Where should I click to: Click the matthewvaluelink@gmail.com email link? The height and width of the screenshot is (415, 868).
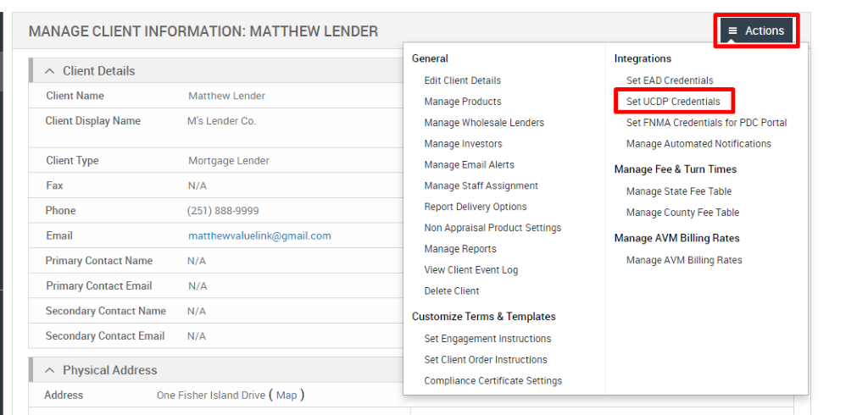[x=259, y=236]
